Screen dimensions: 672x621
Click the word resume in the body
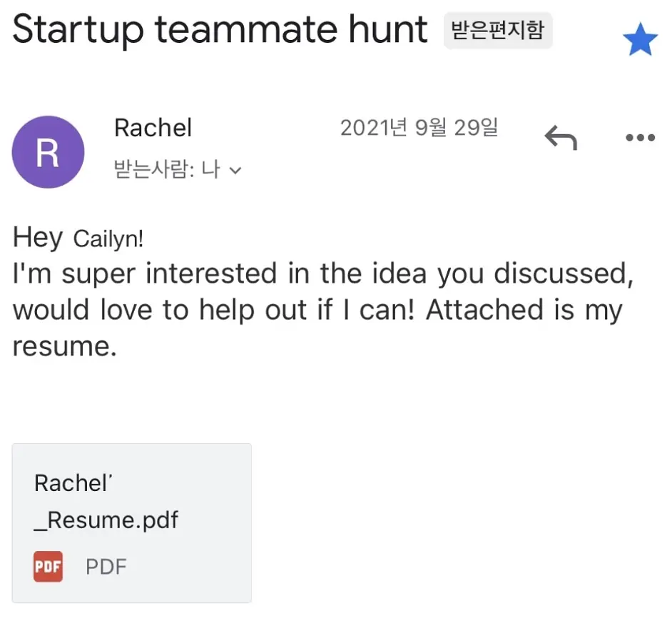[x=65, y=346]
